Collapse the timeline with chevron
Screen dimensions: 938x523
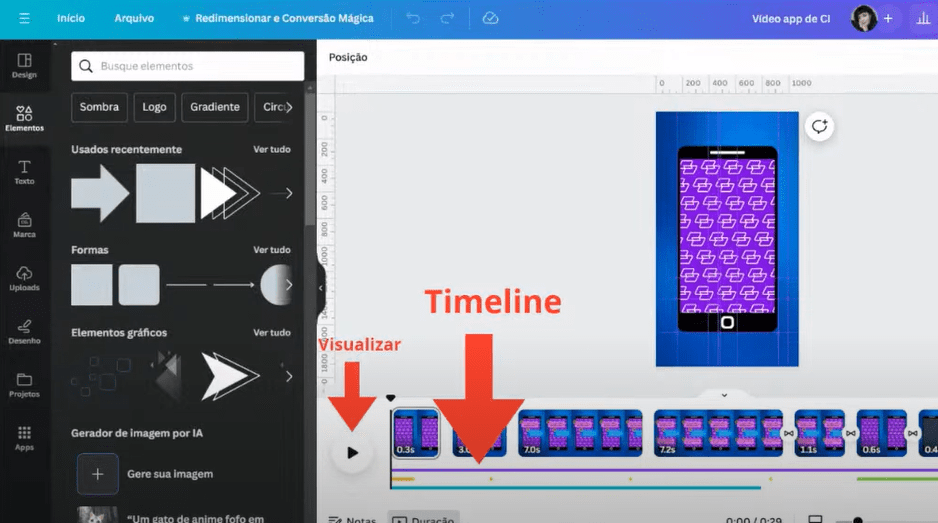[724, 395]
